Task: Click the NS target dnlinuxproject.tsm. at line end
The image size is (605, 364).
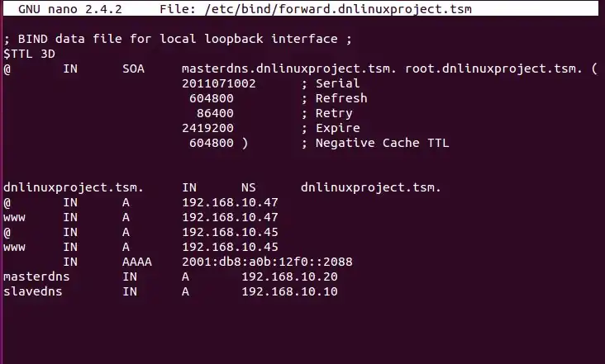Action: point(371,187)
